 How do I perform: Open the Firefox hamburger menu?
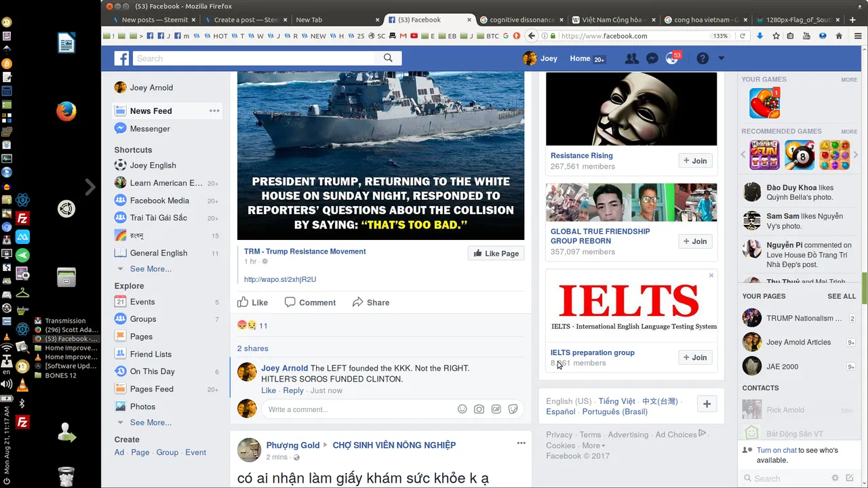858,36
